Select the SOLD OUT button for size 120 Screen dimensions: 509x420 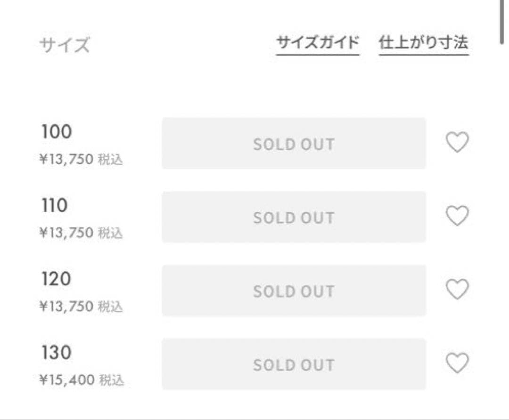tap(294, 291)
